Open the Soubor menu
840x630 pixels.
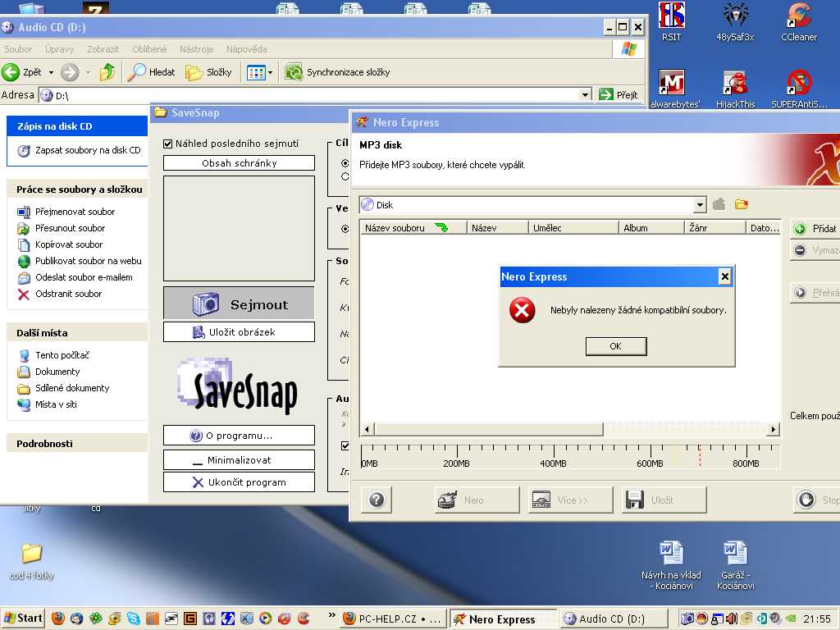(x=18, y=49)
